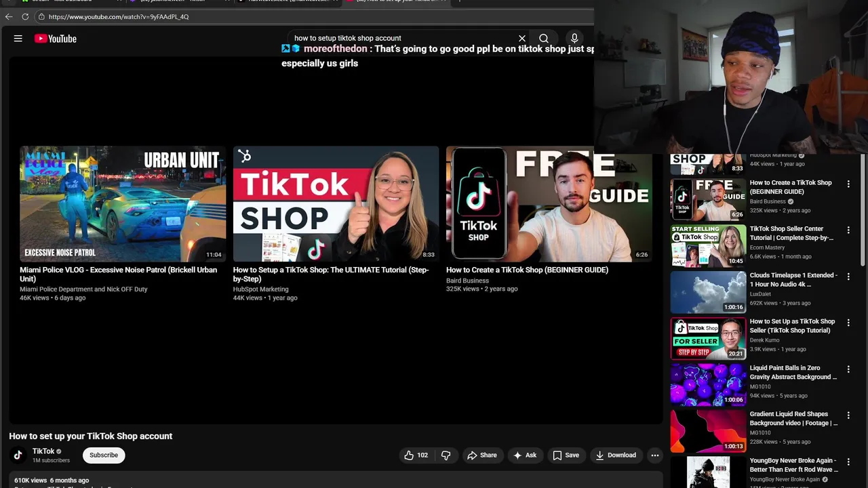Image resolution: width=868 pixels, height=488 pixels.
Task: Open more actions ellipsis below video
Action: 655,455
